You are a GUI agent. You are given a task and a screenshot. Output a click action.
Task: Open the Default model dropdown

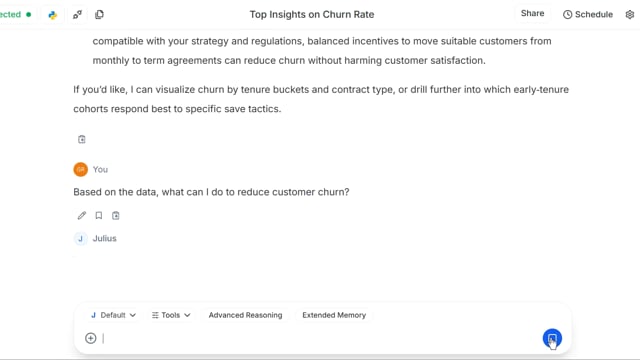pyautogui.click(x=113, y=315)
